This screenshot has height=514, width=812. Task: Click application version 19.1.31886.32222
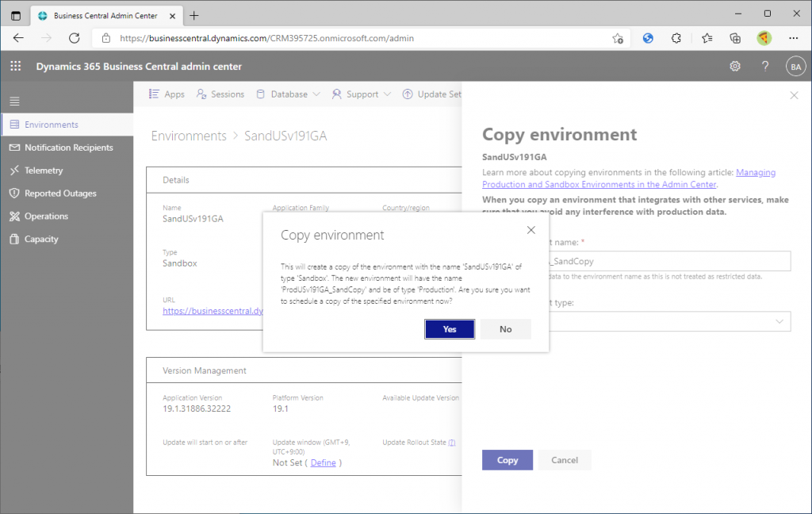(x=197, y=409)
